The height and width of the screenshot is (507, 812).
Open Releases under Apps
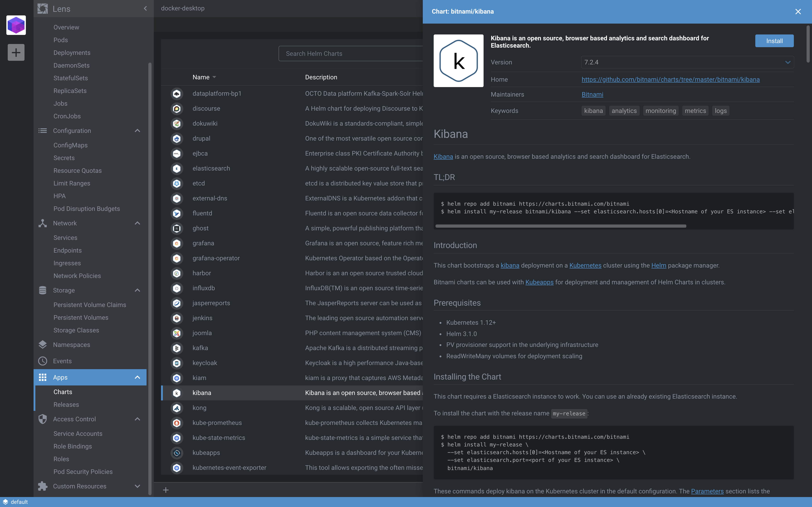[66, 405]
